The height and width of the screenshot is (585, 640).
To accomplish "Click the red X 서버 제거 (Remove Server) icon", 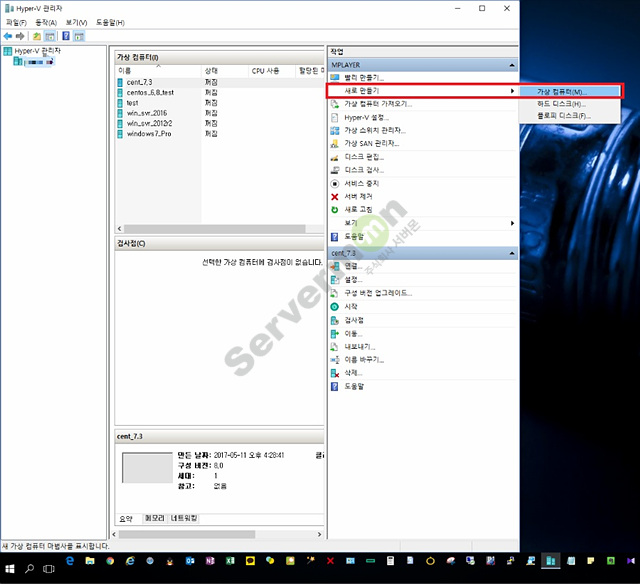I will (335, 197).
